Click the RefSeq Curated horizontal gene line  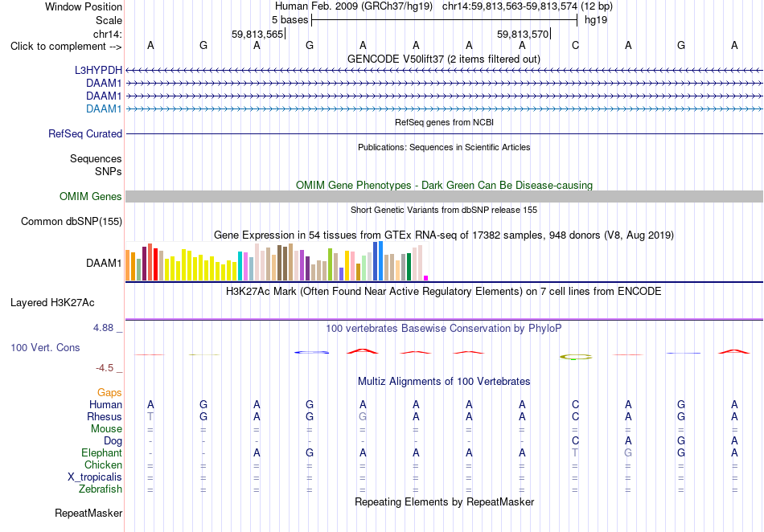coord(444,133)
